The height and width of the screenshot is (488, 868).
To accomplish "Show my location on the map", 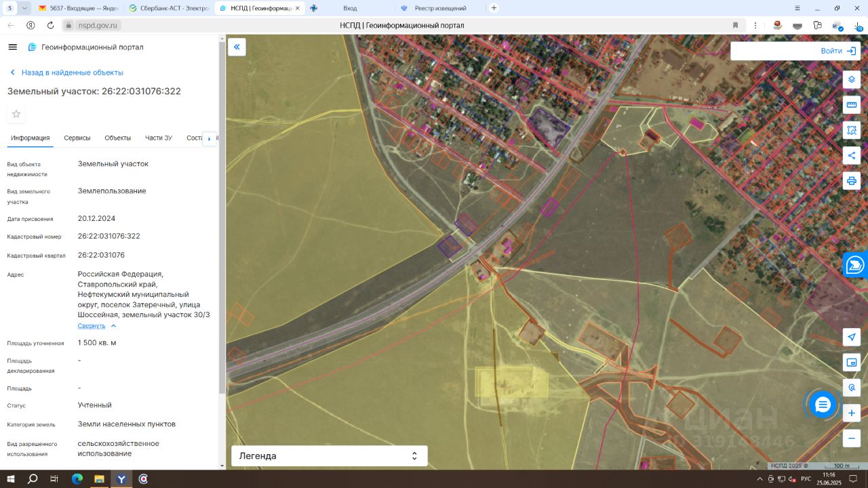I will pos(852,338).
